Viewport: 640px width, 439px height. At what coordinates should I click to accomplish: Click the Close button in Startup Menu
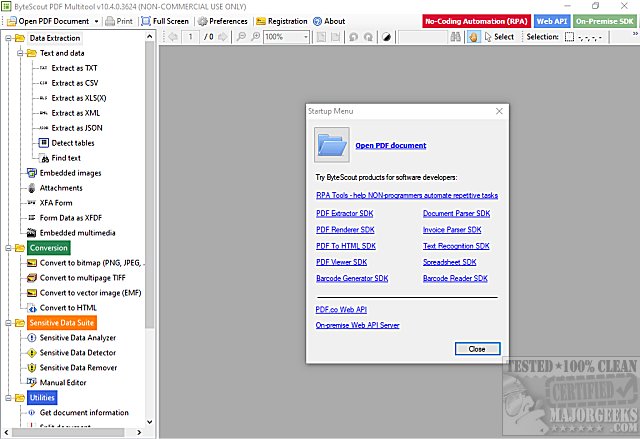(477, 349)
